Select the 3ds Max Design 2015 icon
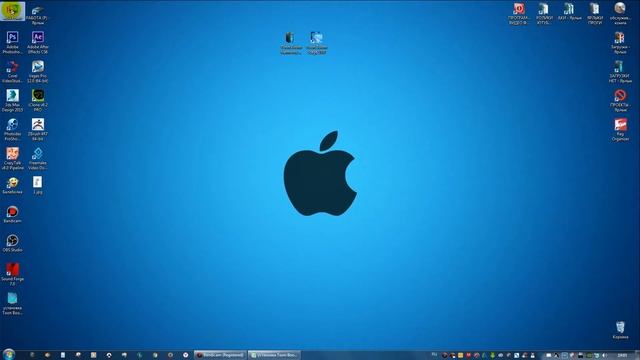This screenshot has height=360, width=640. pos(12,100)
